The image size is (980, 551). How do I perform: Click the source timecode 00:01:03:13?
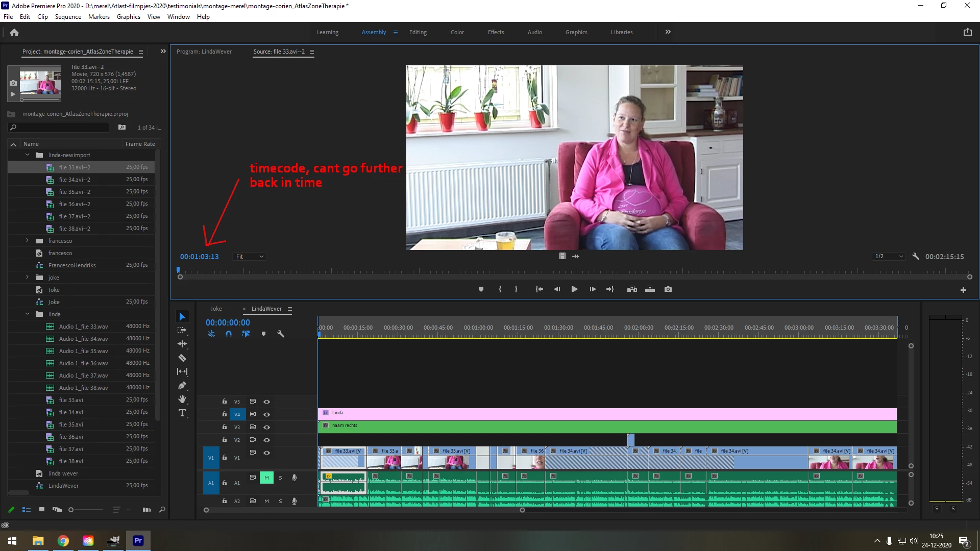pos(199,257)
